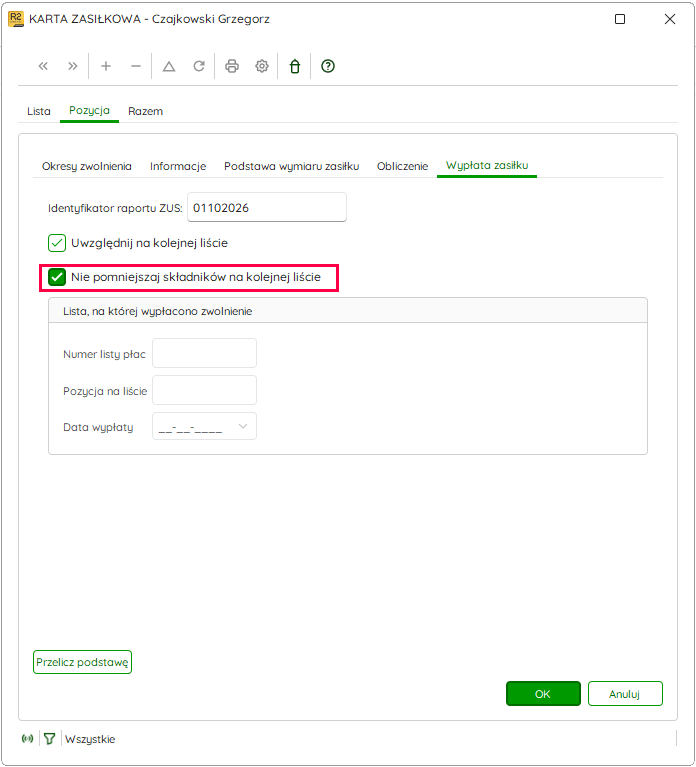This screenshot has height=767, width=696.
Task: Refresh data with circular arrow icon
Action: 199,66
